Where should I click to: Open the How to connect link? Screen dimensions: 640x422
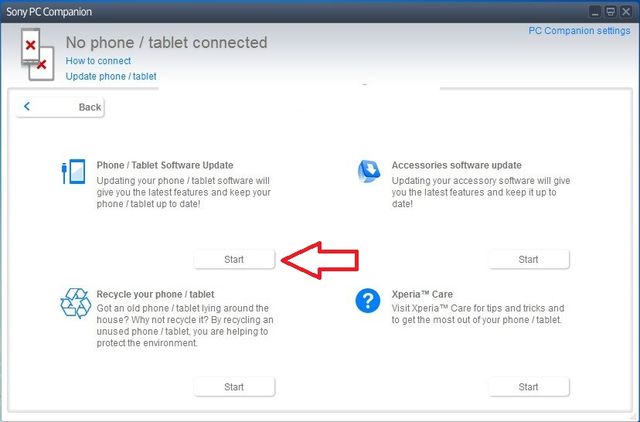pyautogui.click(x=98, y=61)
